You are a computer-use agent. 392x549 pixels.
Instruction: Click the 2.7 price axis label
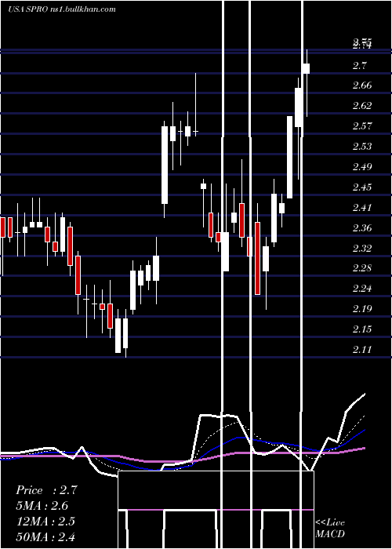point(361,65)
